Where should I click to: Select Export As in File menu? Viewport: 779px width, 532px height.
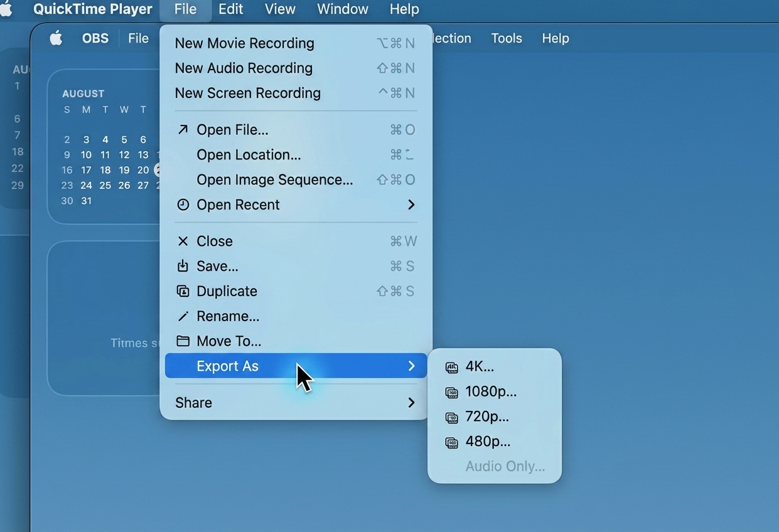(x=296, y=366)
